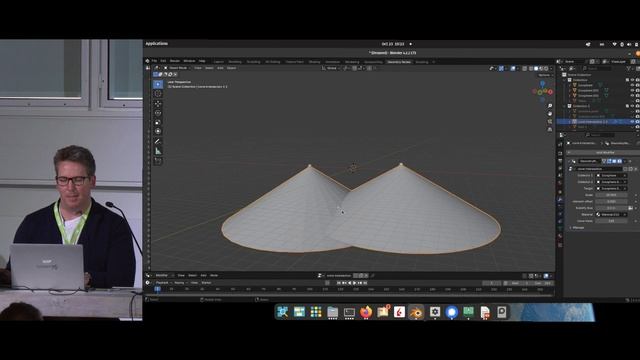
Task: Toggle eye icon of the highlighted outliner row
Action: [632, 122]
